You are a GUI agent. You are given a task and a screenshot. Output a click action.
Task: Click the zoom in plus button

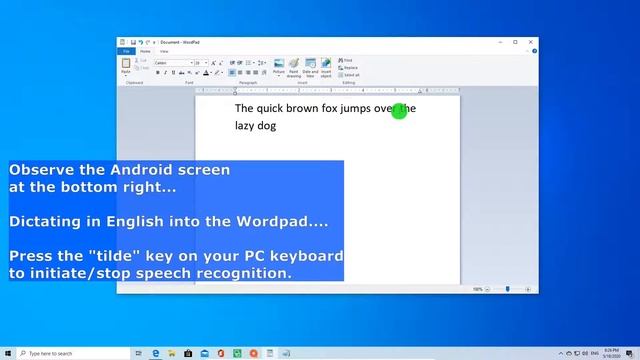click(x=528, y=289)
